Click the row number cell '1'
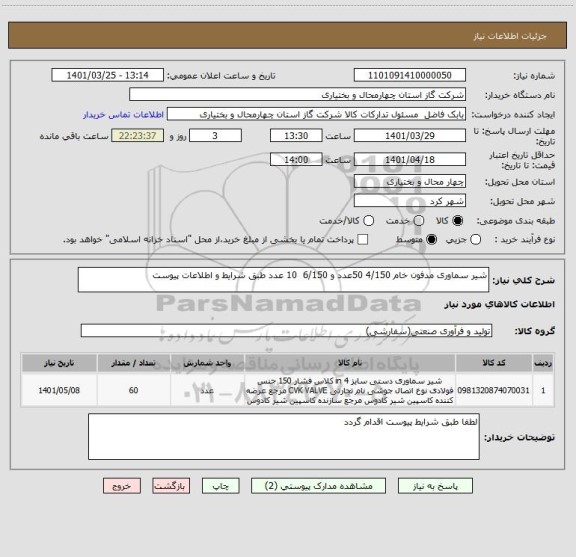Viewport: 576px width, 557px height. point(543,390)
